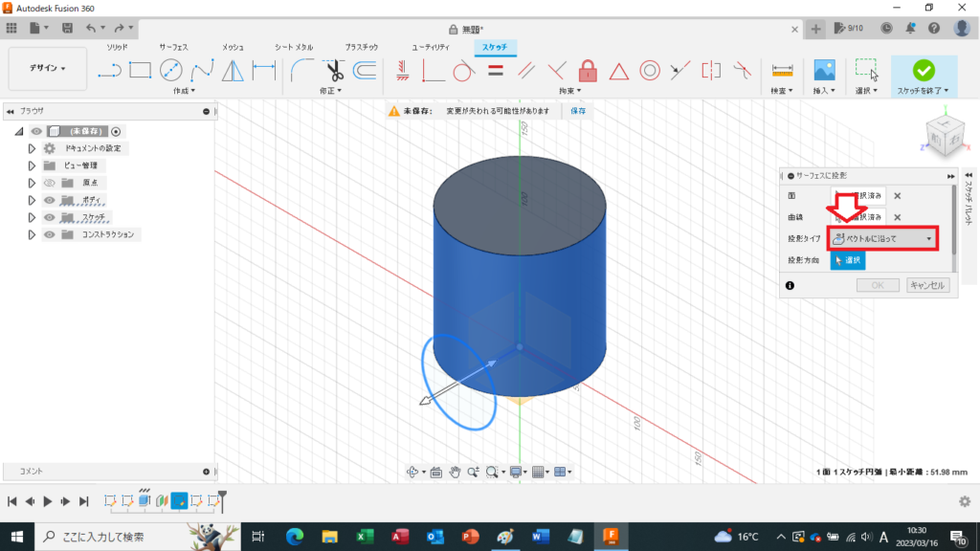This screenshot has height=551, width=980.
Task: Open the Measure inspect tool
Action: point(782,70)
